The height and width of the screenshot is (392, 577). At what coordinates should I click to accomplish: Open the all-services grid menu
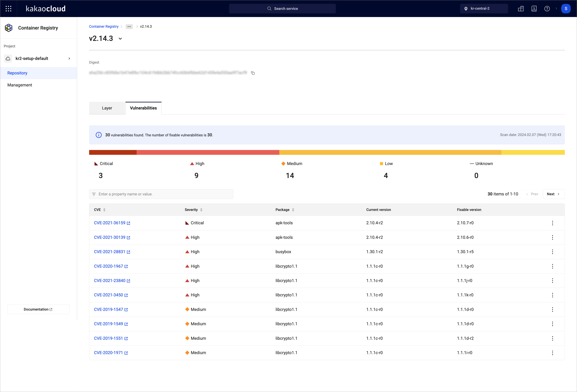pyautogui.click(x=8, y=9)
